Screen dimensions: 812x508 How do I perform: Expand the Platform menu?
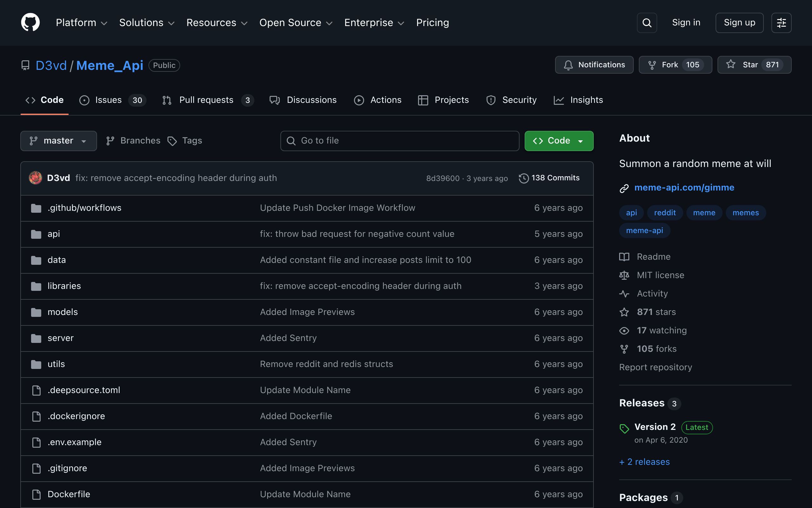tap(82, 23)
